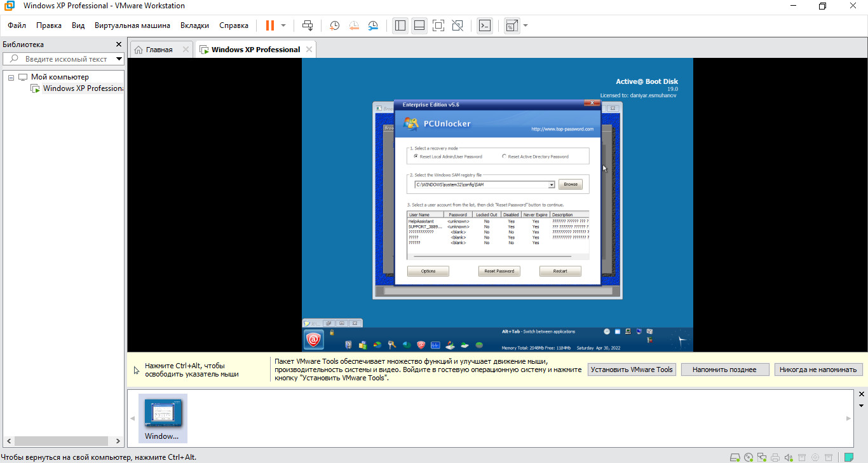
Task: Open the Файл menu
Action: pos(17,25)
